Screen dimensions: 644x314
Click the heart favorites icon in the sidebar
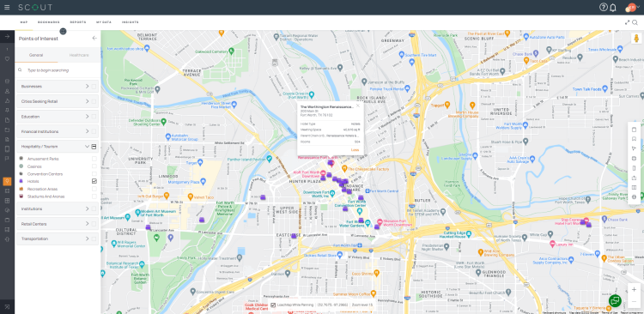(x=7, y=58)
